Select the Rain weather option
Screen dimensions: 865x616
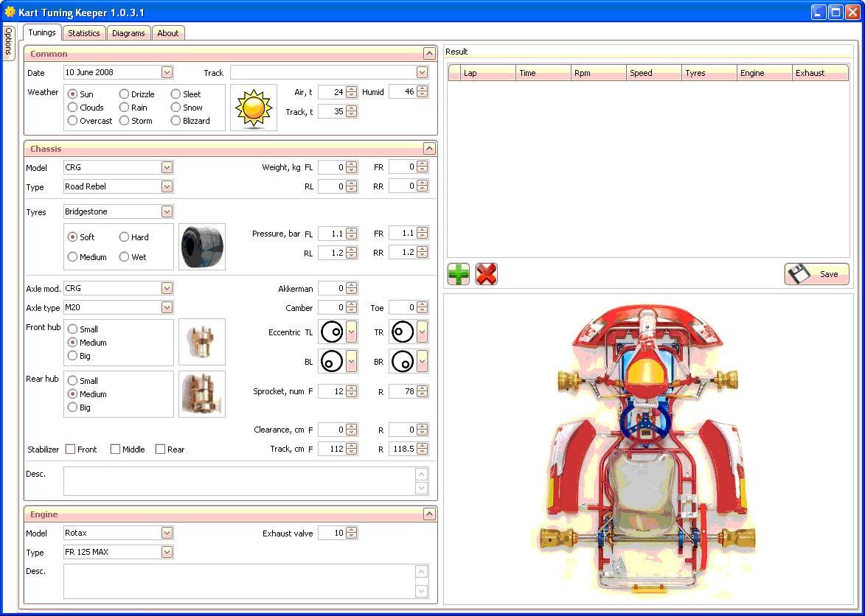point(125,108)
